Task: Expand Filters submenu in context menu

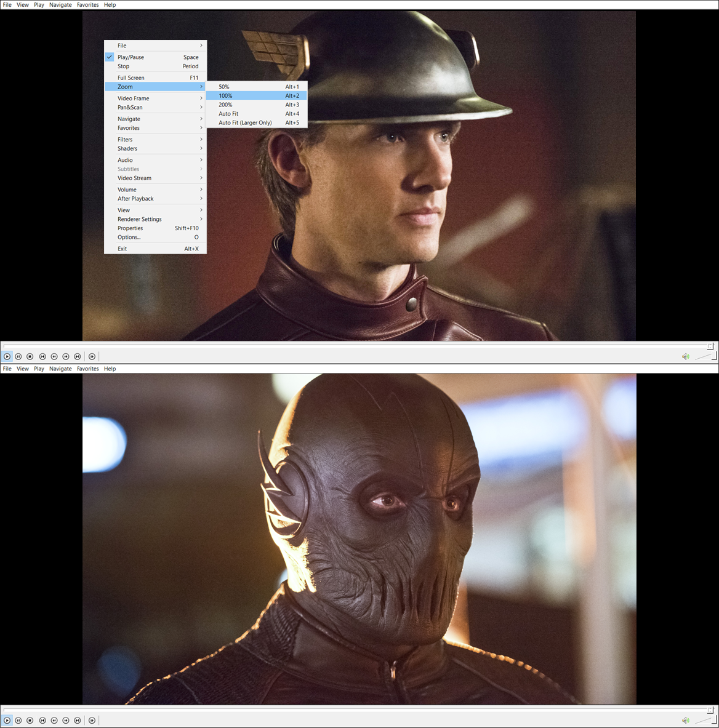Action: click(156, 139)
